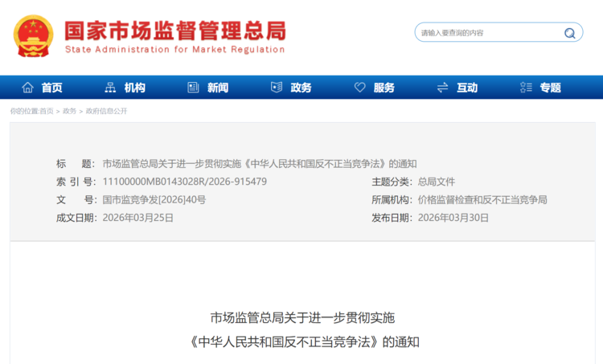Open 政府信息公开 breadcrumb link
This screenshot has height=364, width=603.
point(106,111)
